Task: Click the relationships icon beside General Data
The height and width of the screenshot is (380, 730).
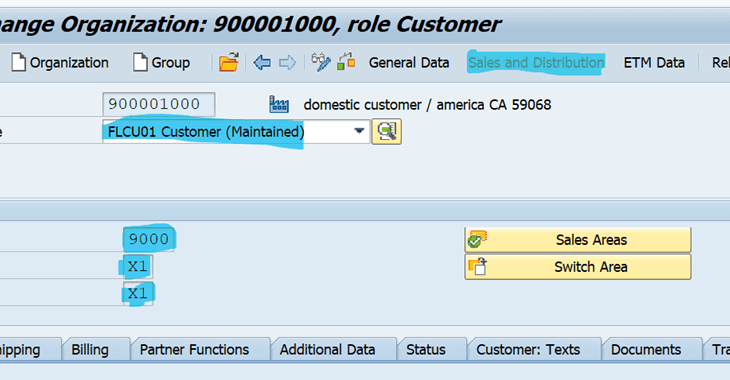Action: click(x=346, y=62)
